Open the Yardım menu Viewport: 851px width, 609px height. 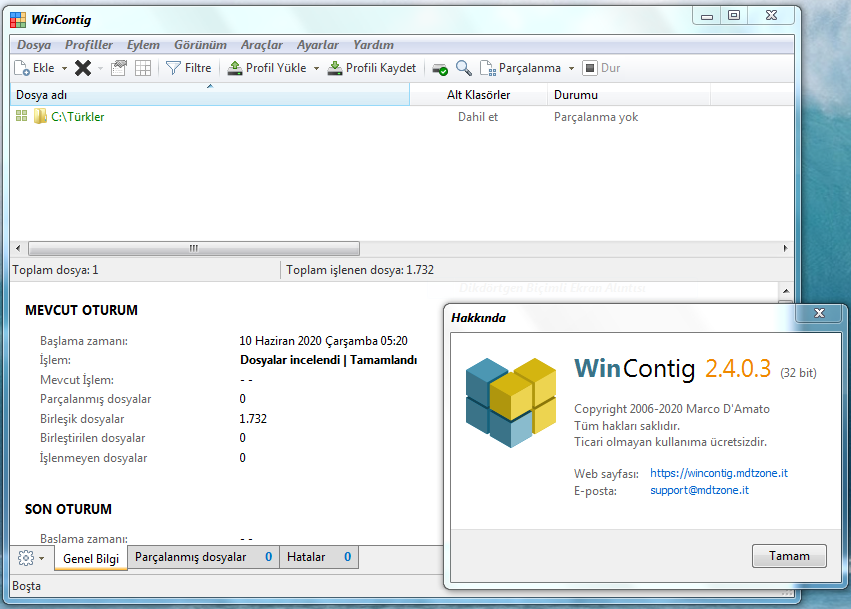tap(373, 45)
